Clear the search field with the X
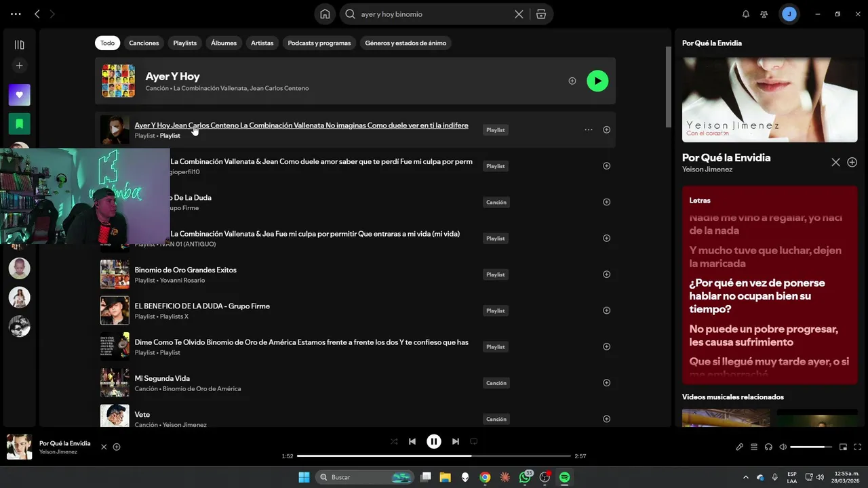The height and width of the screenshot is (488, 868). point(519,14)
